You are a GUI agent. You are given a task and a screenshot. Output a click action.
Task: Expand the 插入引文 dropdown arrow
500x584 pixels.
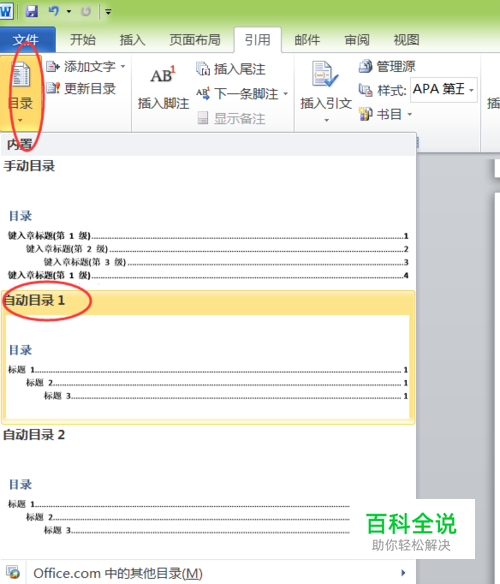tap(326, 120)
